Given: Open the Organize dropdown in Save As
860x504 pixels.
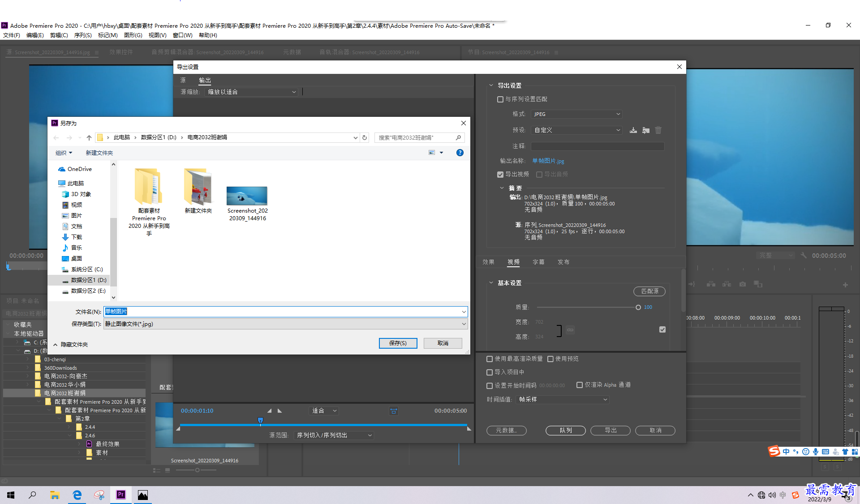Looking at the screenshot, I should pyautogui.click(x=64, y=153).
